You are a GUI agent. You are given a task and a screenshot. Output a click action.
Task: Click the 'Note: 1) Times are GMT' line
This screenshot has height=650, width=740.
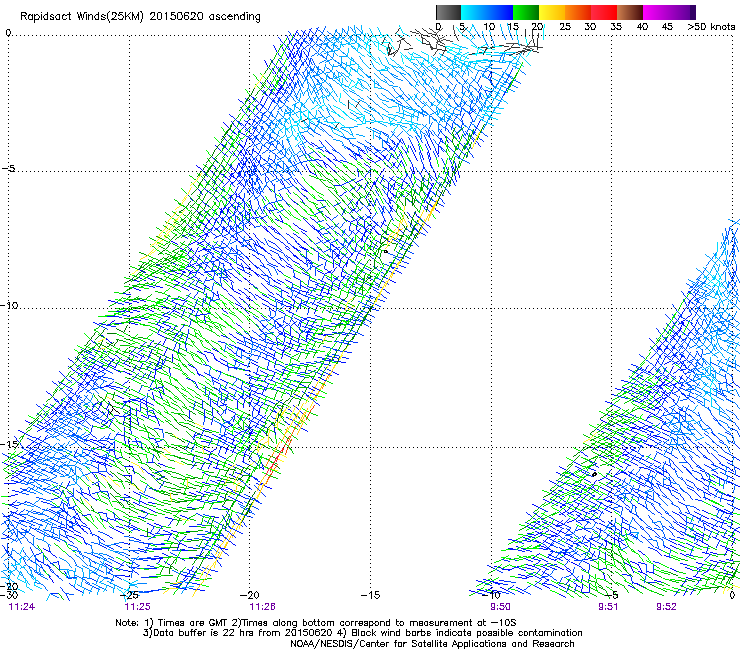click(x=316, y=623)
